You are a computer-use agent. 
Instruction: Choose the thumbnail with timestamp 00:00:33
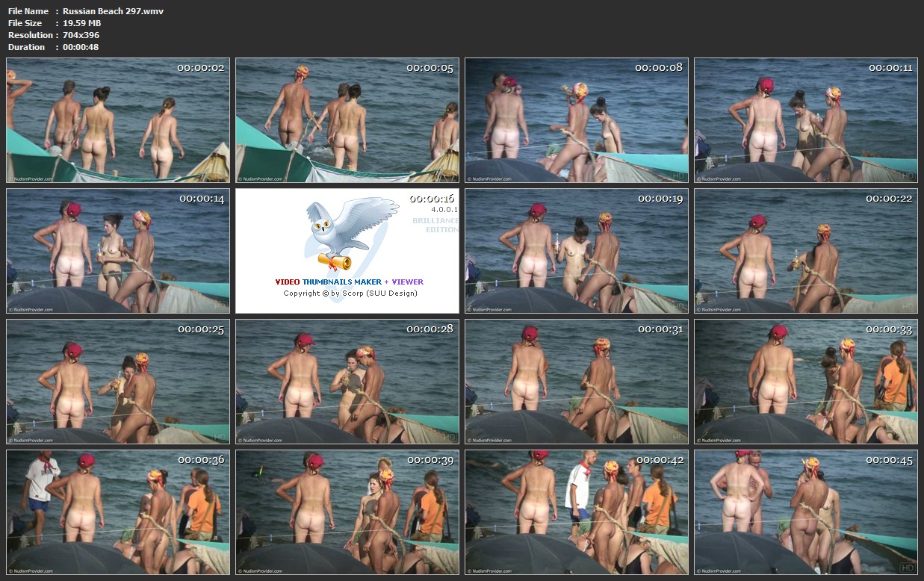[805, 382]
